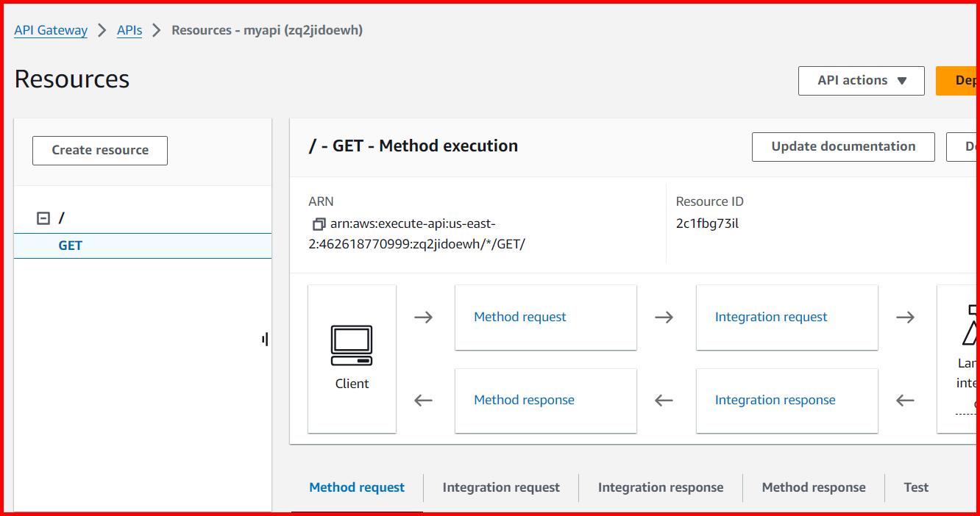
Task: Navigate to API Gateway via breadcrumb
Action: click(x=50, y=30)
